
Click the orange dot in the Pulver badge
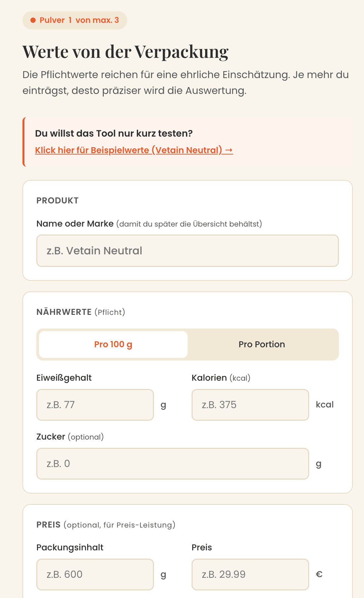pyautogui.click(x=33, y=21)
